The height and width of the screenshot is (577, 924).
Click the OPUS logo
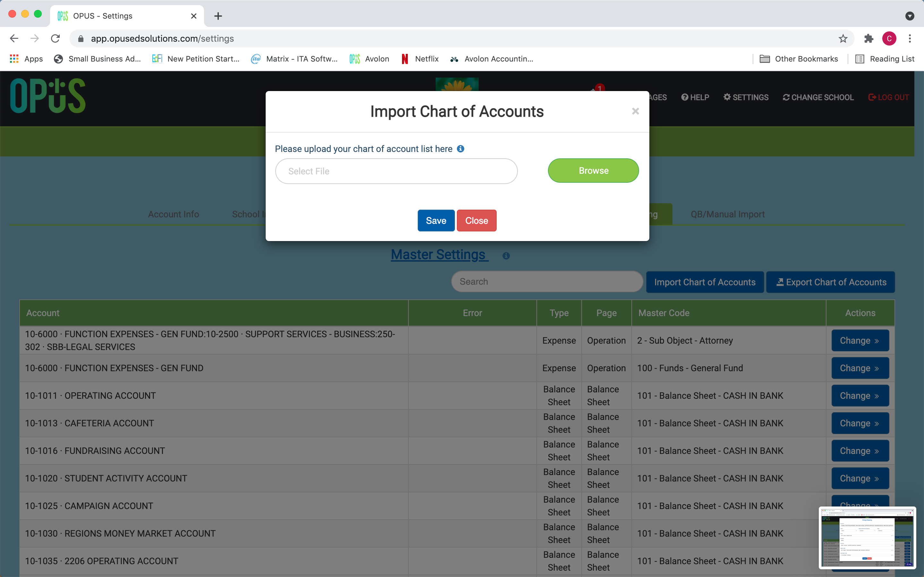[x=47, y=96]
